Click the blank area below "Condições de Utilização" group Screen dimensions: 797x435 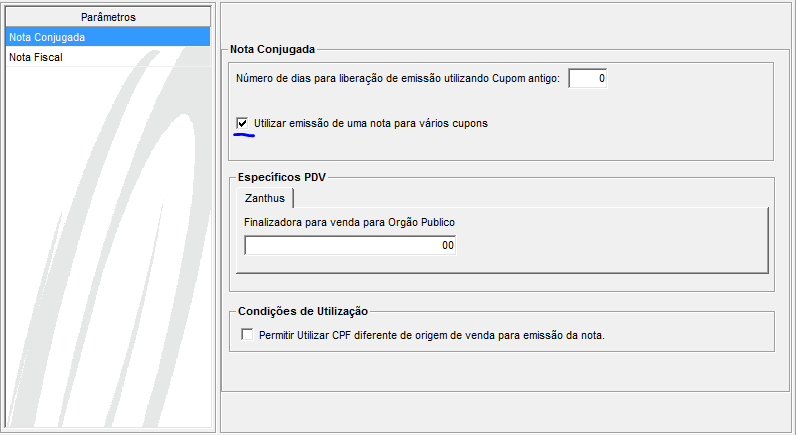[x=500, y=370]
